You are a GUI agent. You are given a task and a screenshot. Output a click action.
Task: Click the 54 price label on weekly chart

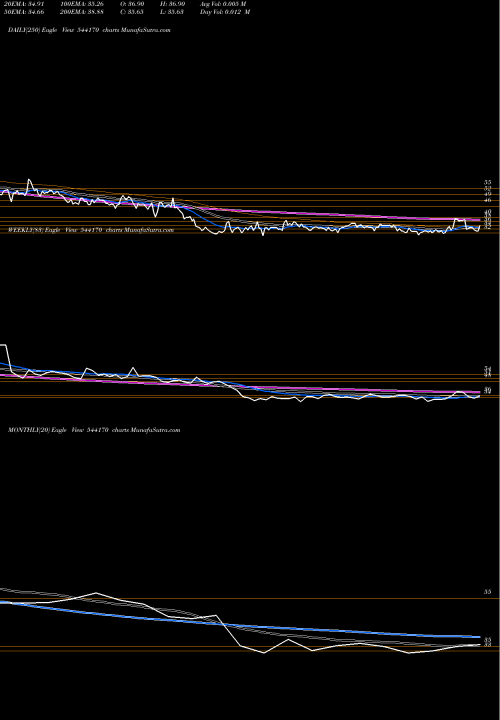point(488,369)
